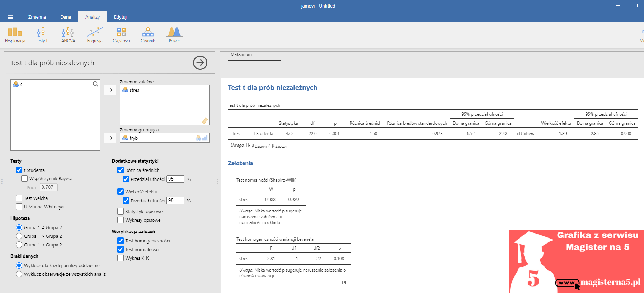Viewport: 644px width, 293px height.
Task: Enable the Test Welcha checkbox
Action: coord(19,198)
